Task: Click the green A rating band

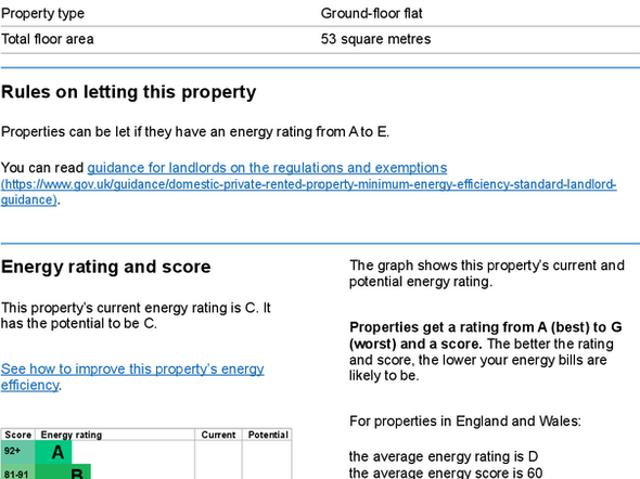Action: point(57,453)
